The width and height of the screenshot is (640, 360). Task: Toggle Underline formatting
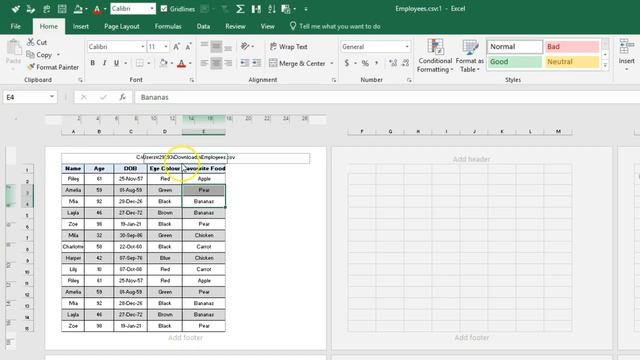tap(116, 63)
